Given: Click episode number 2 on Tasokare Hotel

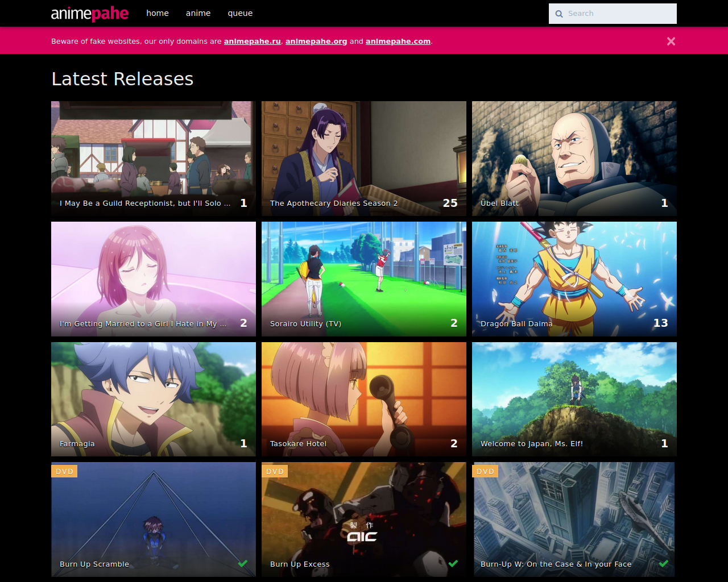Looking at the screenshot, I should coord(454,443).
